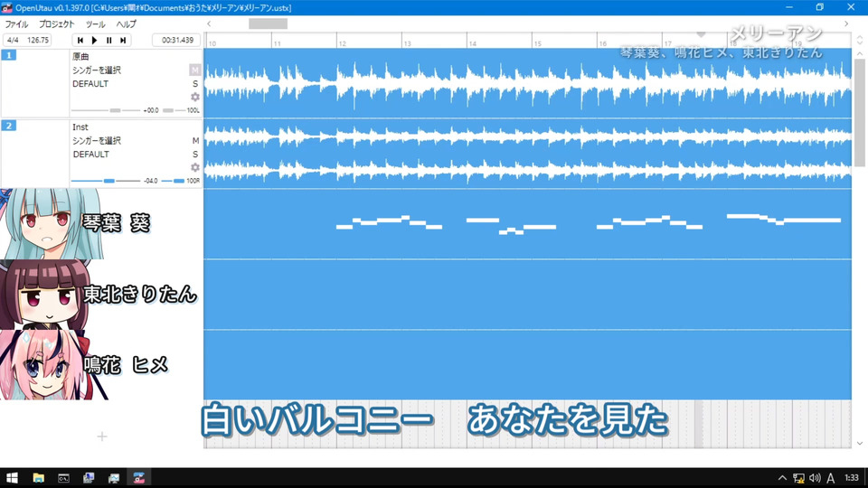
Task: Open the ツール menu
Action: [95, 23]
